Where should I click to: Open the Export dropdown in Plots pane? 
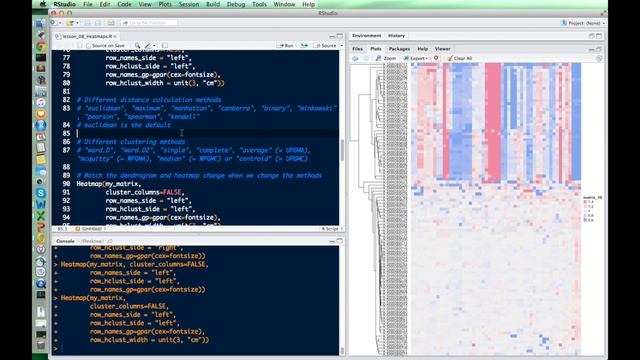(x=416, y=58)
